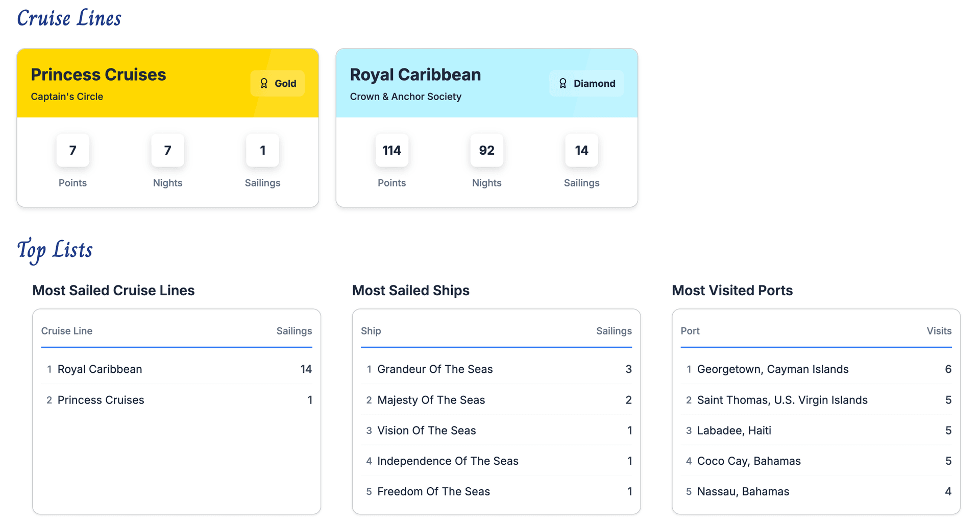Click the Gold medal icon on Princess Cruises card

pyautogui.click(x=264, y=83)
